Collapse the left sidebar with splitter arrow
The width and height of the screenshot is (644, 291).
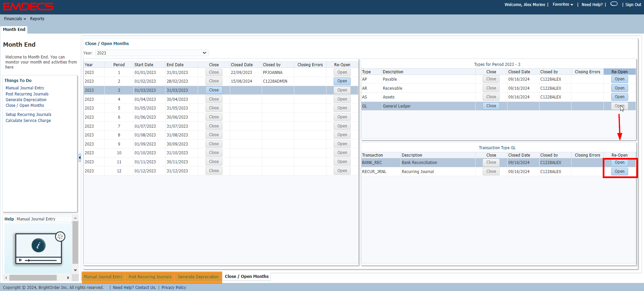click(x=80, y=157)
